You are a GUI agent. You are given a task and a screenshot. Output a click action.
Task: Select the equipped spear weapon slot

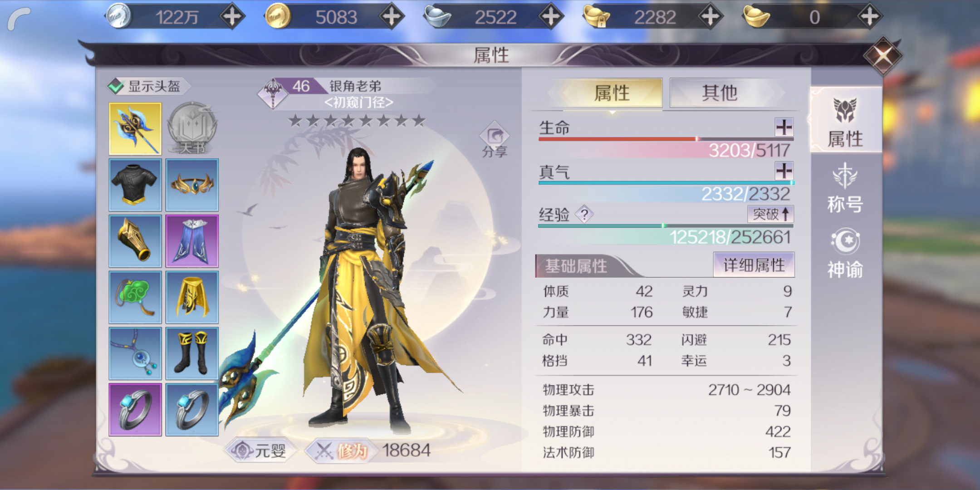135,129
